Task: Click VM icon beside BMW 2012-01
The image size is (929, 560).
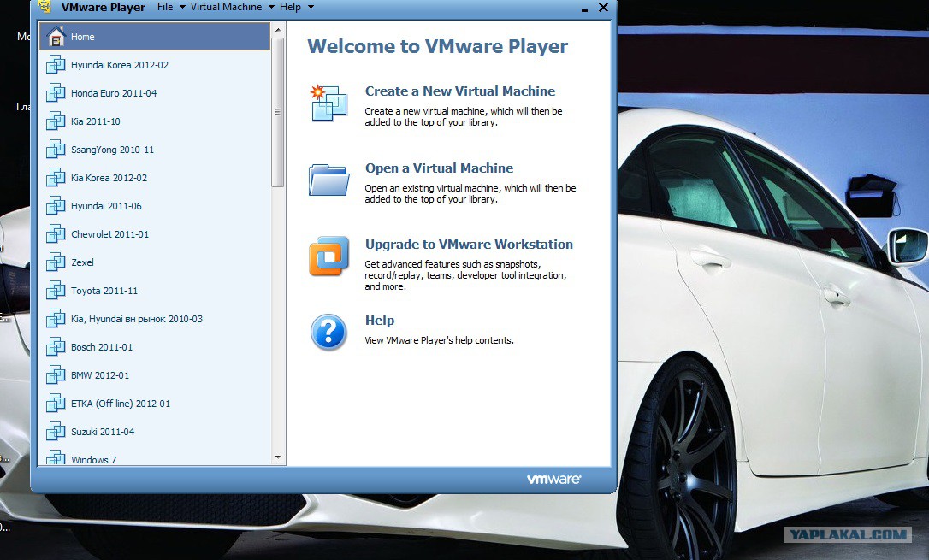Action: tap(56, 374)
